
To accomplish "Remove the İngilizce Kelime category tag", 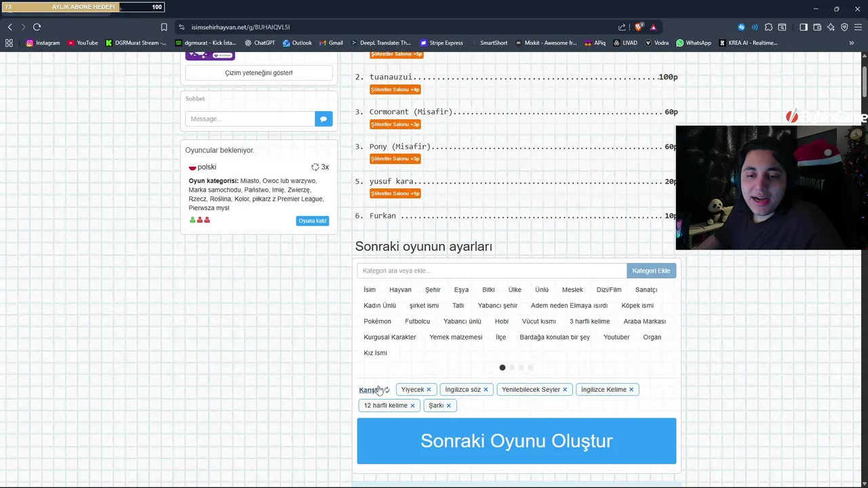I will point(631,390).
